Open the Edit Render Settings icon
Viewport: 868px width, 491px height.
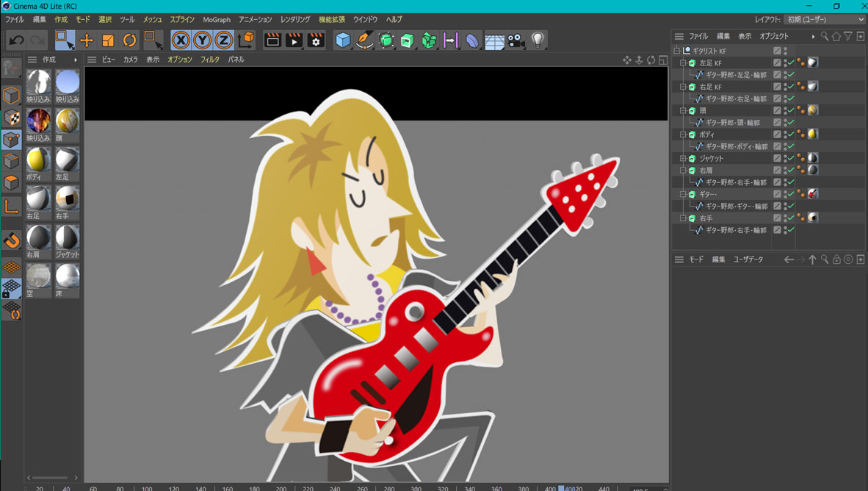coord(316,40)
